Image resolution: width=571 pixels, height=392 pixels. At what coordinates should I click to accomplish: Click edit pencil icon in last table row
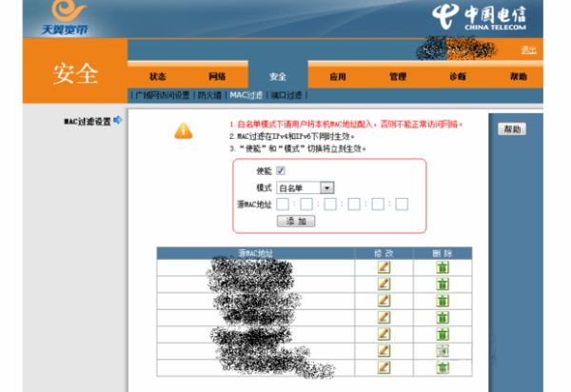384,366
